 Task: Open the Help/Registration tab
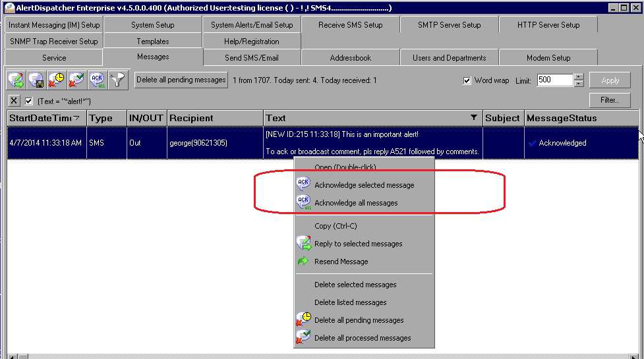[x=252, y=41]
